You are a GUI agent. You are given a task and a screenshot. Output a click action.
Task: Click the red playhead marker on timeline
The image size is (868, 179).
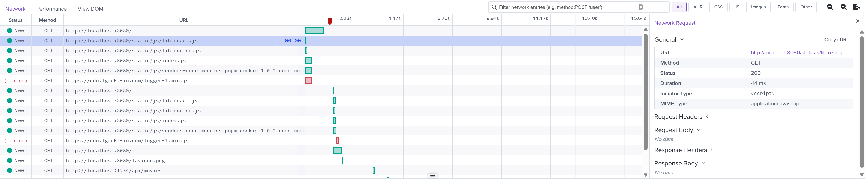pyautogui.click(x=330, y=21)
